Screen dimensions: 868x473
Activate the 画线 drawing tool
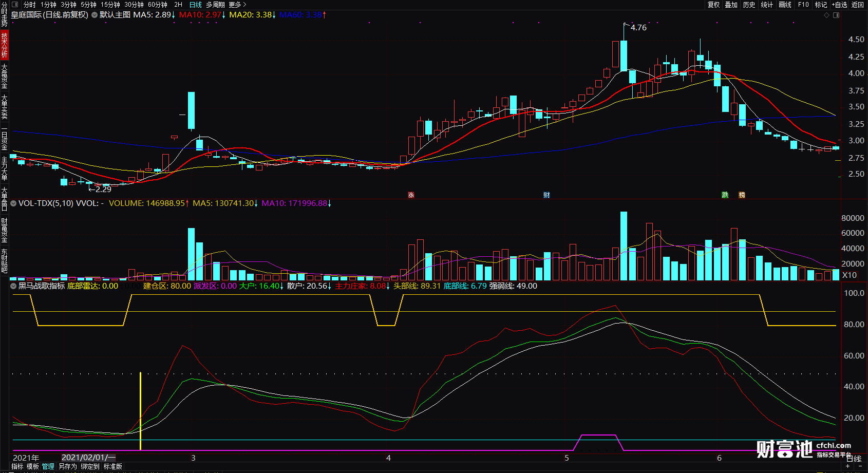pos(785,5)
